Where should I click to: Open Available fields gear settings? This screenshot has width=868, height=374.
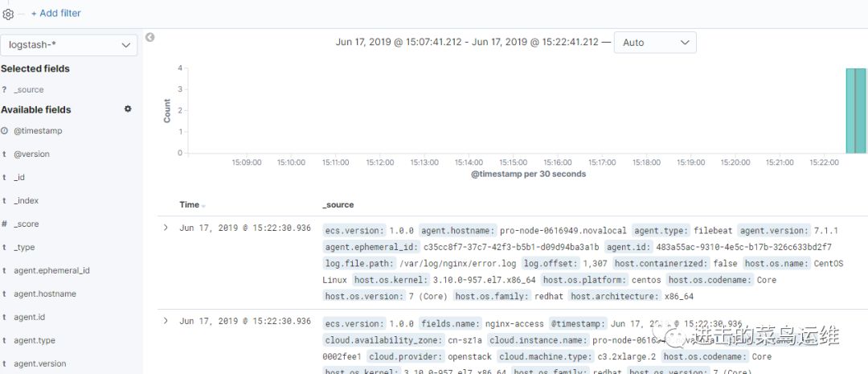[128, 109]
